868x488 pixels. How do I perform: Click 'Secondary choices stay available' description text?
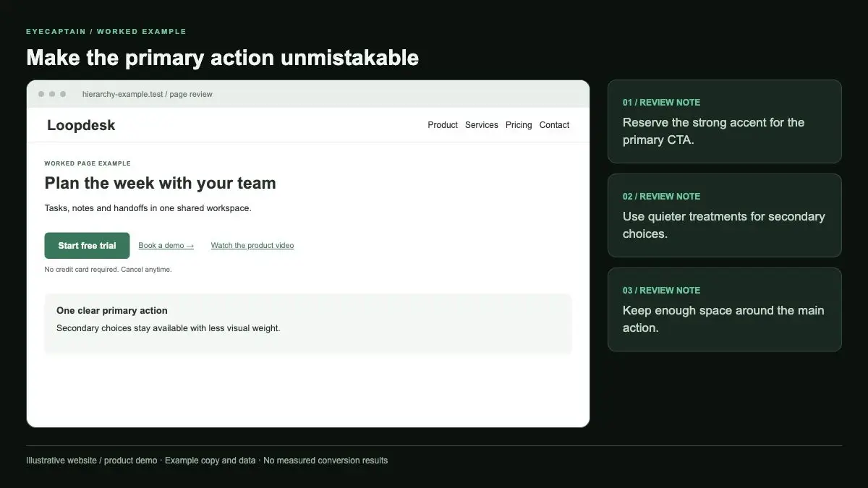[x=169, y=328]
